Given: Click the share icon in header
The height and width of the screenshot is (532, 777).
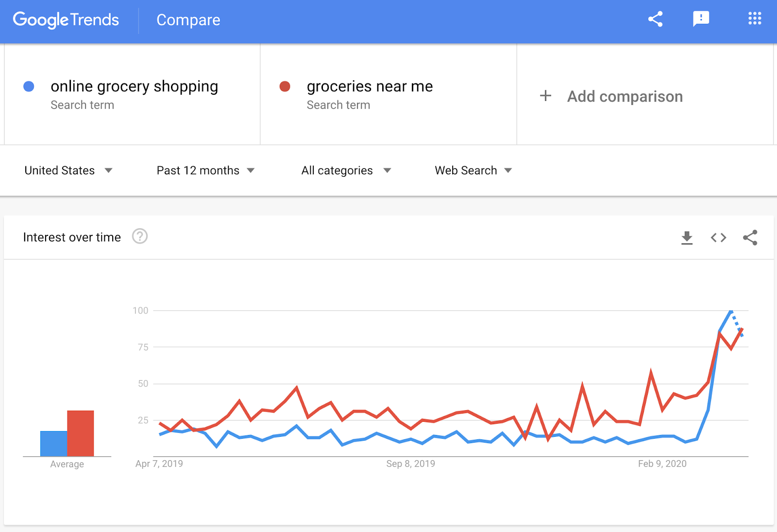Looking at the screenshot, I should (655, 19).
